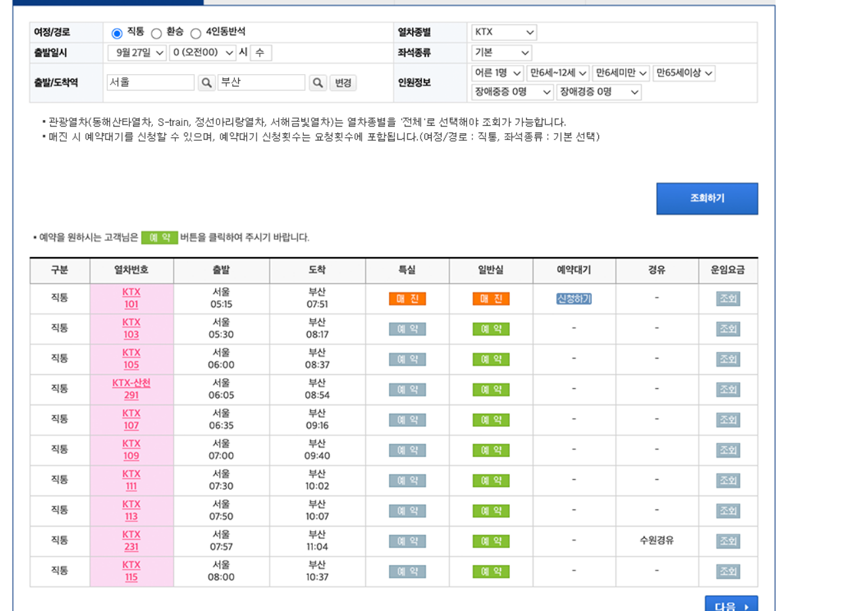The height and width of the screenshot is (611, 868).
Task: Reserve 특실 seat on KTX 109
Action: coord(407,450)
